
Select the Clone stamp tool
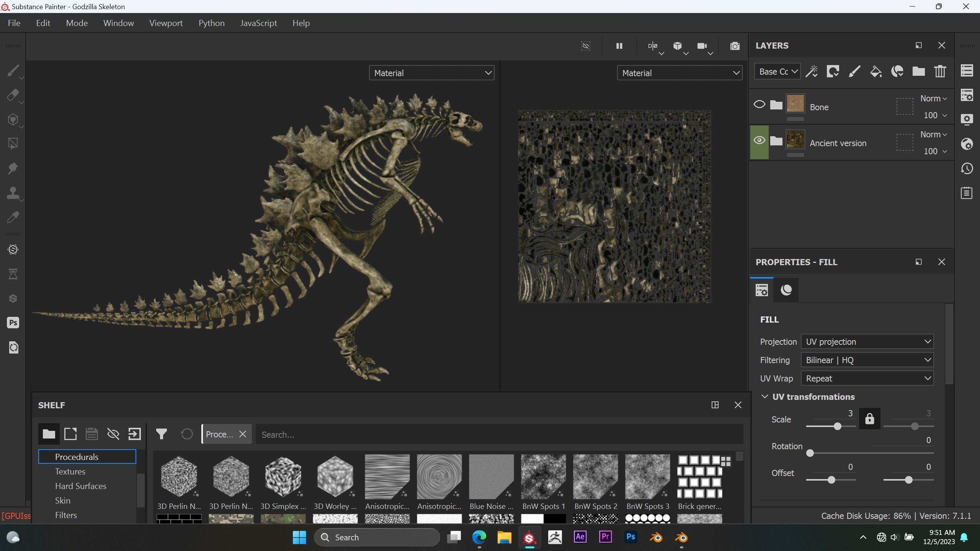pyautogui.click(x=13, y=193)
